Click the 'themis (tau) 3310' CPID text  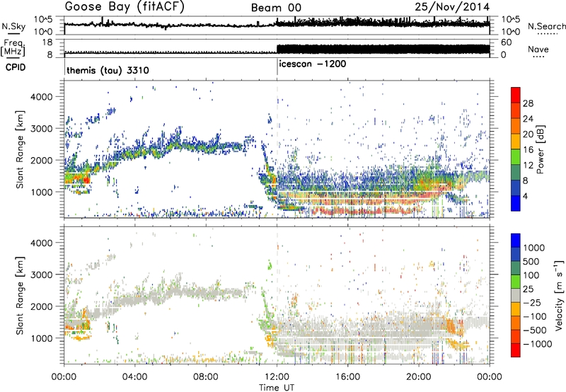[108, 70]
